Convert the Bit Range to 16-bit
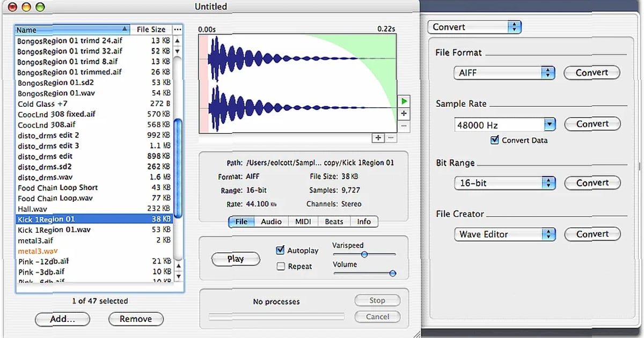Image resolution: width=644 pixels, height=338 pixels. click(592, 183)
